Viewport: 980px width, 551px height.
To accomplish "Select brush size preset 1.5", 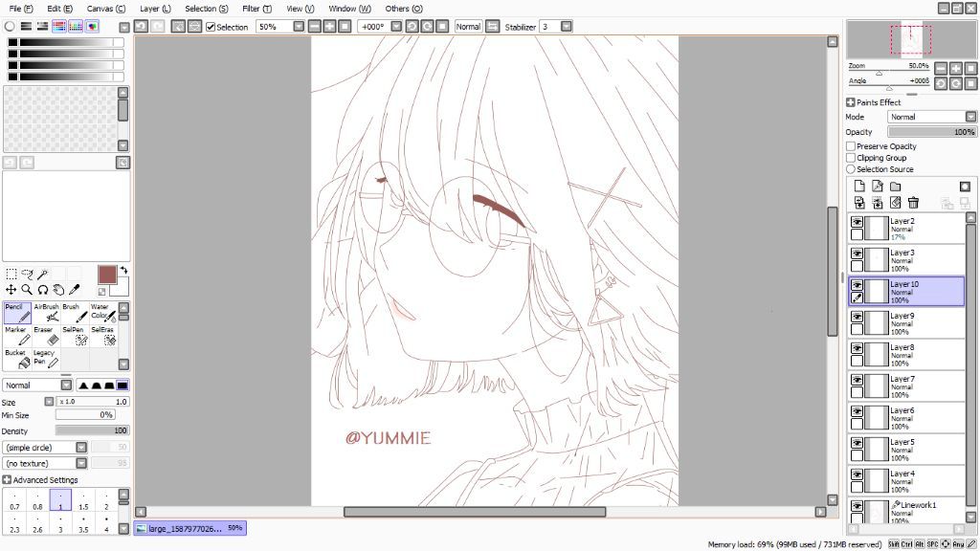I will [x=83, y=501].
